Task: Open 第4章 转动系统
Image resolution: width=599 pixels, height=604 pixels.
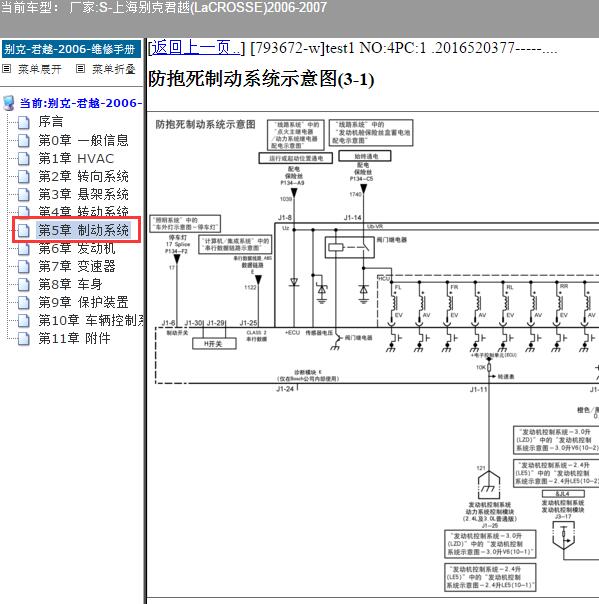Action: [83, 211]
